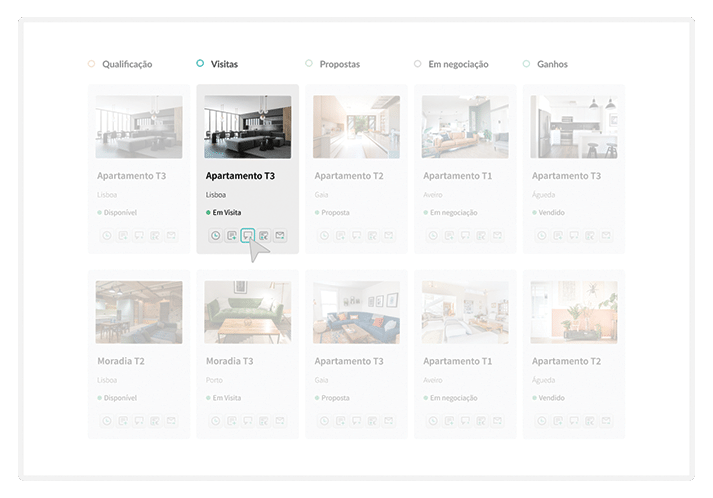Click the envelope icon on the Apartamento T3 Disponível card
This screenshot has height=498, width=713.
(171, 236)
